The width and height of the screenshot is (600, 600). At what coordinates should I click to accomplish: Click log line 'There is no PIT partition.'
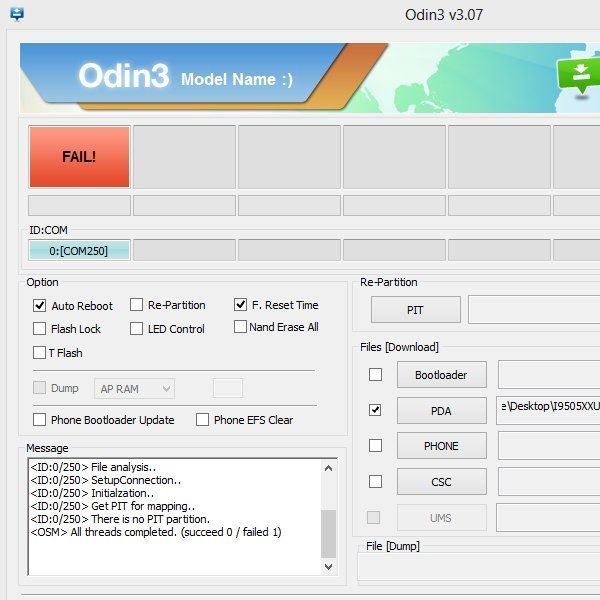coord(120,519)
